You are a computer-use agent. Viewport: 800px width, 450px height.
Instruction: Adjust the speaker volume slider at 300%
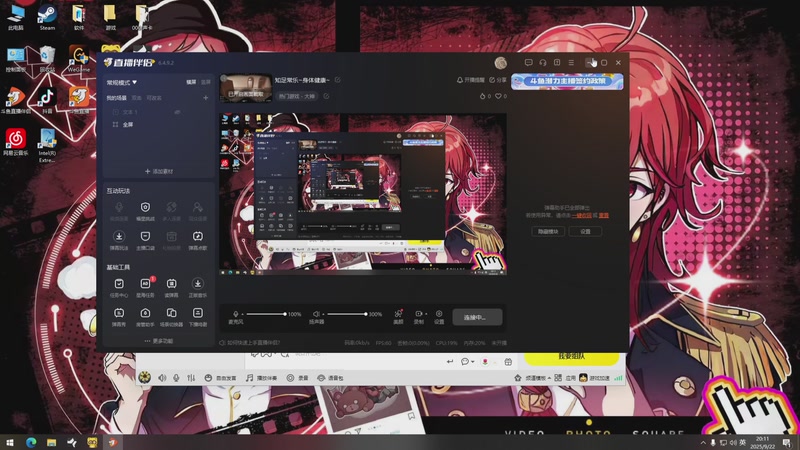(345, 314)
